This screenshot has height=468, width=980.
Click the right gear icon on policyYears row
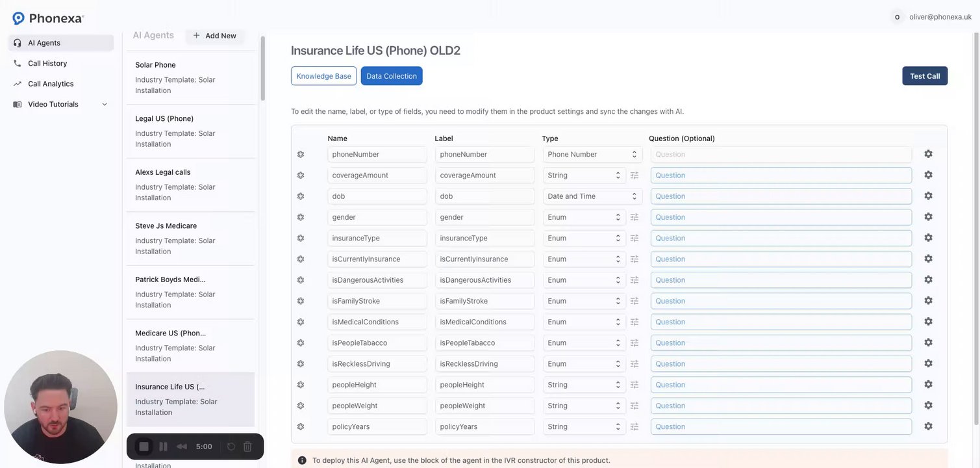[x=928, y=426]
